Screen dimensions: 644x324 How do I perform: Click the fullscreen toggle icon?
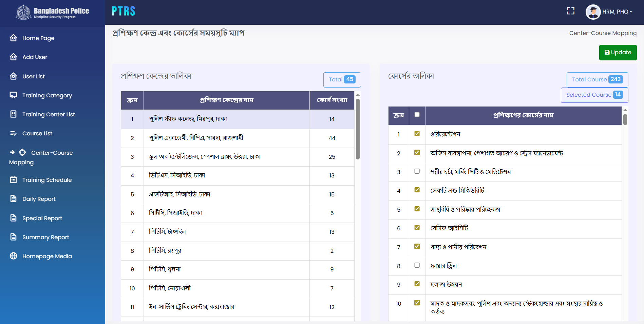pos(570,11)
